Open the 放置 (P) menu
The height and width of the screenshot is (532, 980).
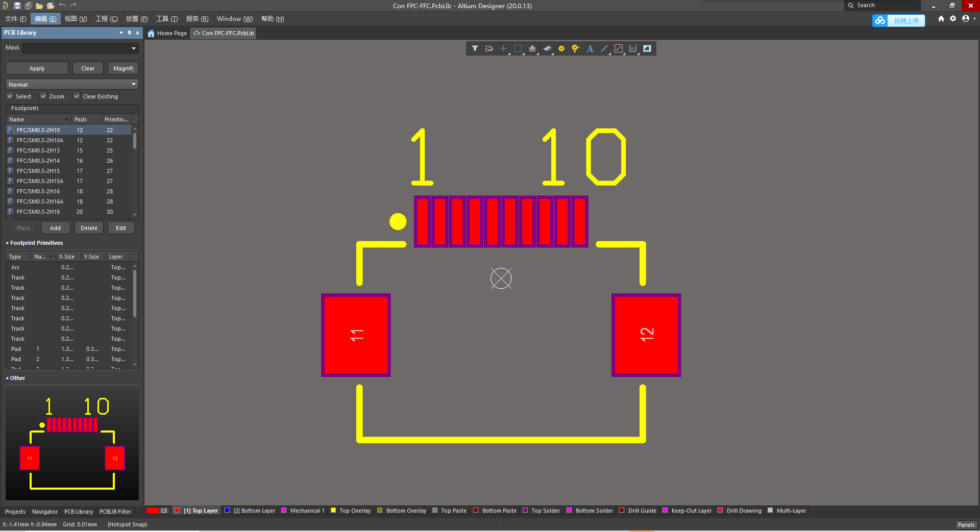click(x=137, y=19)
